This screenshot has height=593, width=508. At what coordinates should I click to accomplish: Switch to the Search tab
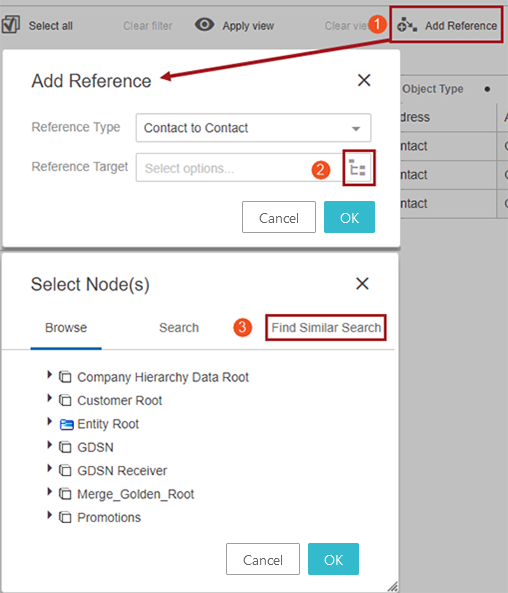(179, 328)
